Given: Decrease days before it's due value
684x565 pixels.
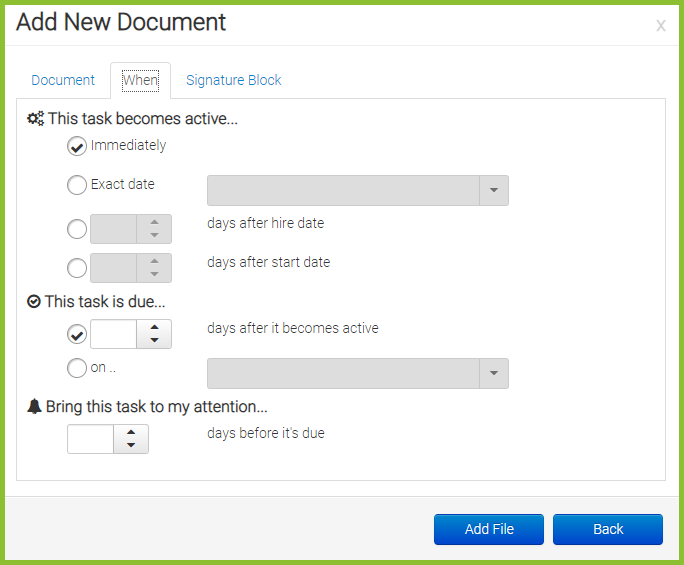Looking at the screenshot, I should click(131, 445).
